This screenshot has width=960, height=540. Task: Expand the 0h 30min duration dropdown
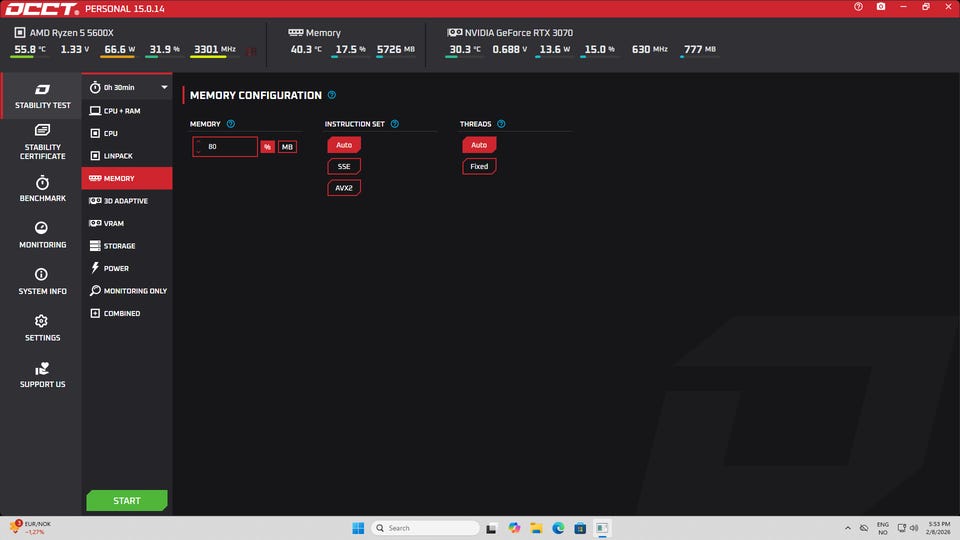coord(164,88)
